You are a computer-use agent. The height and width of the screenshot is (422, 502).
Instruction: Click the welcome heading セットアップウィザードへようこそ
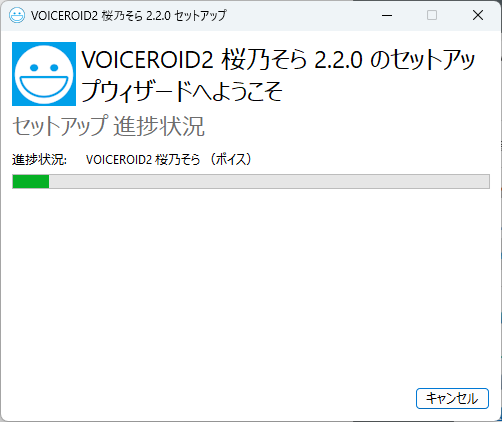pyautogui.click(x=278, y=76)
